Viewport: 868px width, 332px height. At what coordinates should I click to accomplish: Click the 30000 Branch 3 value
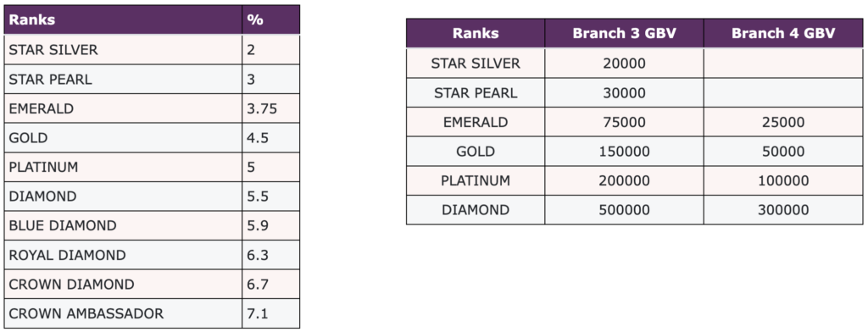click(624, 93)
